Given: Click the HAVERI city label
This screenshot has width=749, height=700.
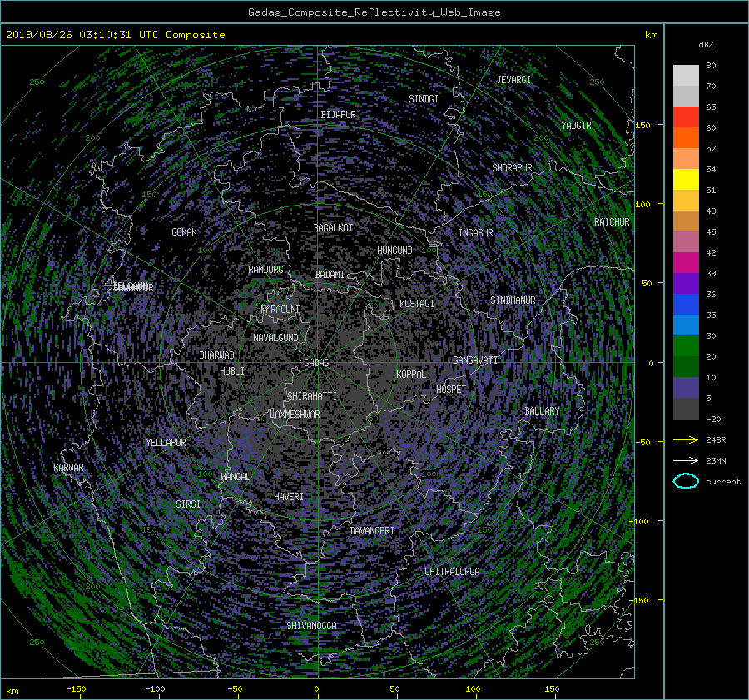Looking at the screenshot, I should click(x=289, y=497).
